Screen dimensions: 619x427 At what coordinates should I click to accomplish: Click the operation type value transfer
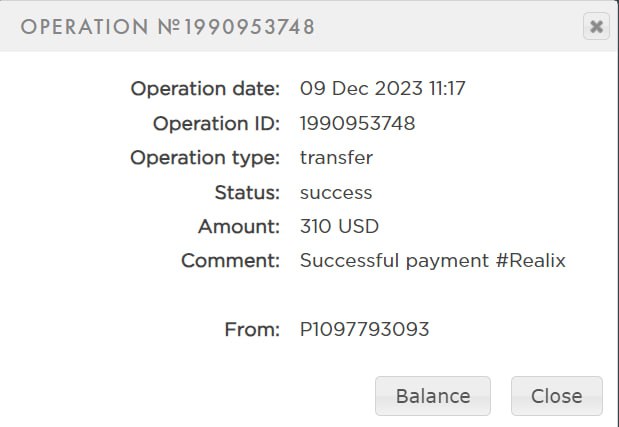tap(336, 157)
